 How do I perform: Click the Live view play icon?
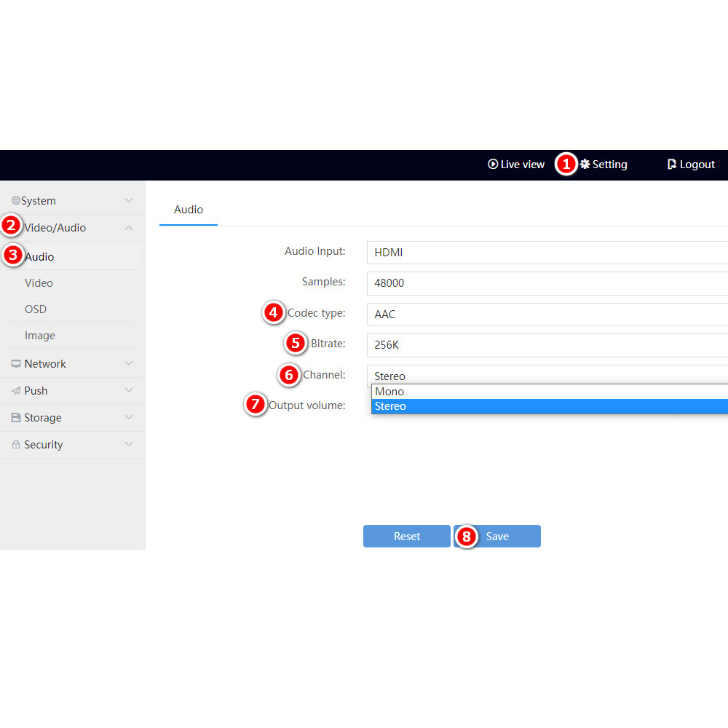coord(493,165)
